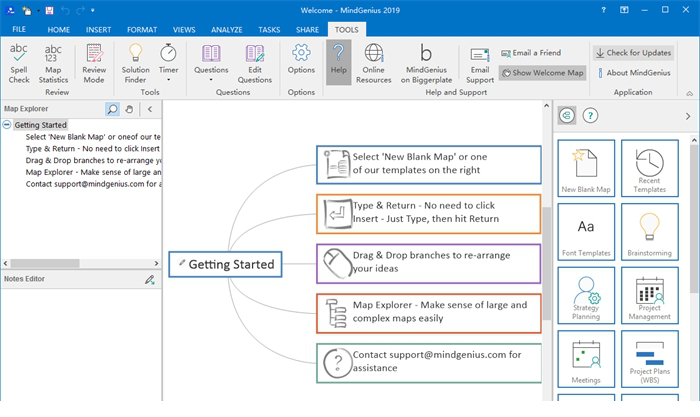This screenshot has height=417, width=700.
Task: Select "Select 'New Blank Map'" explorer row
Action: (x=93, y=137)
